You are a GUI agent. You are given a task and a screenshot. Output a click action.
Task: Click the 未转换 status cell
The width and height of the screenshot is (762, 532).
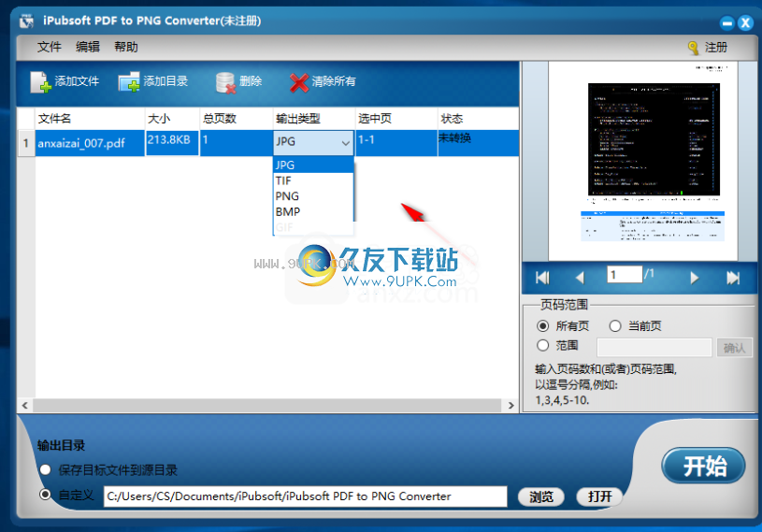pos(478,143)
